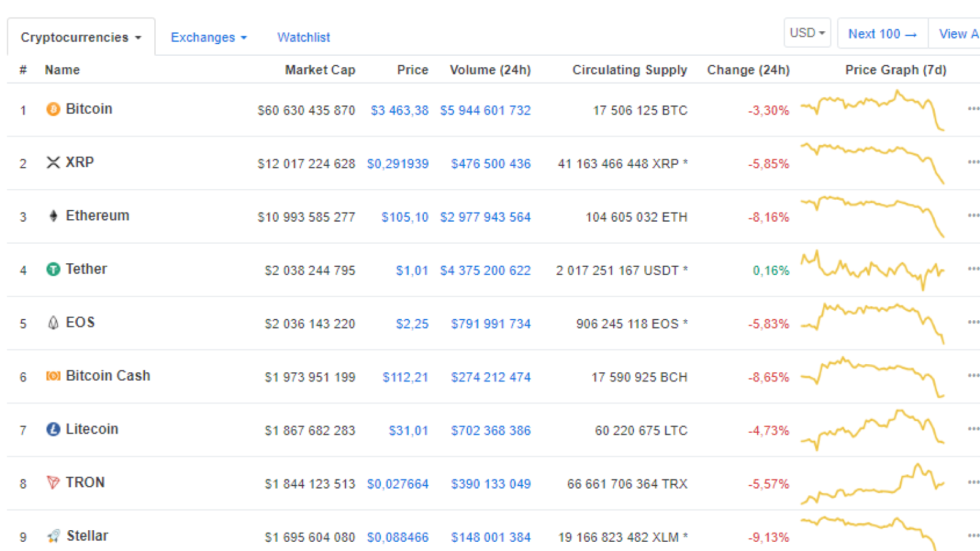The image size is (980, 551).
Task: Open the more-options dots for Stellar
Action: [x=973, y=535]
